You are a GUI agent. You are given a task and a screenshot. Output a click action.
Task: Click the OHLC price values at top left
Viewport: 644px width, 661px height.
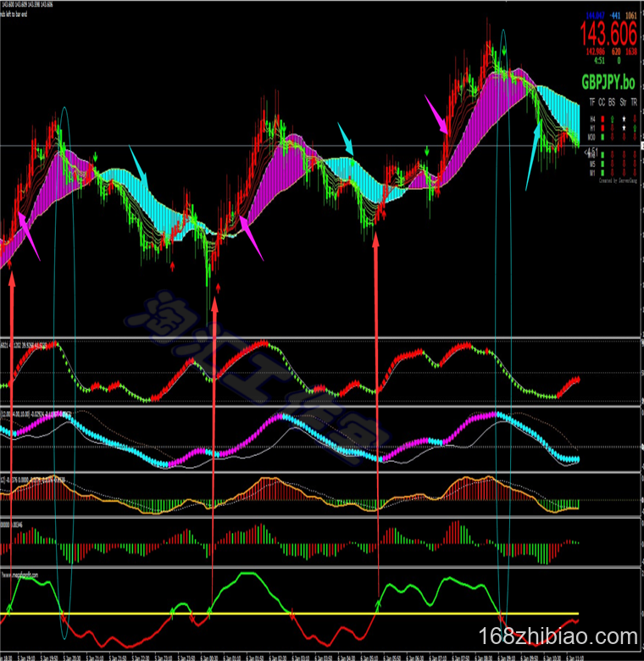coord(26,4)
